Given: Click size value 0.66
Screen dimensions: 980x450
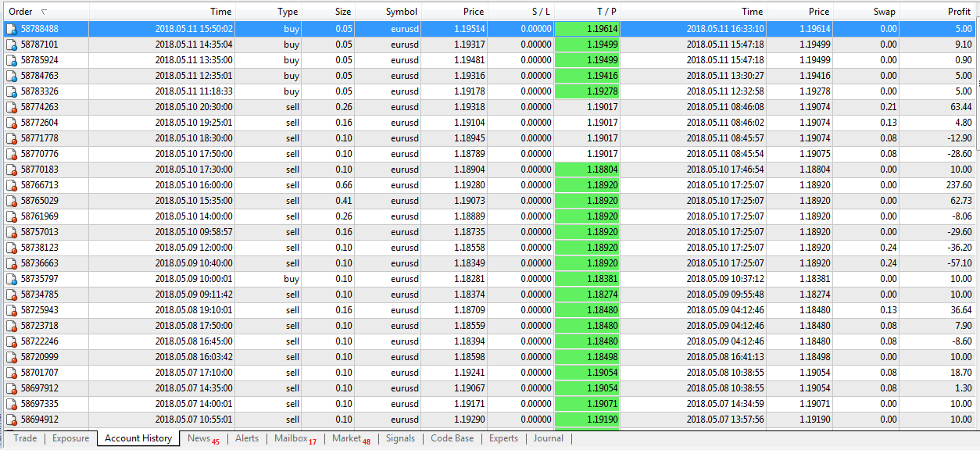Looking at the screenshot, I should (343, 185).
